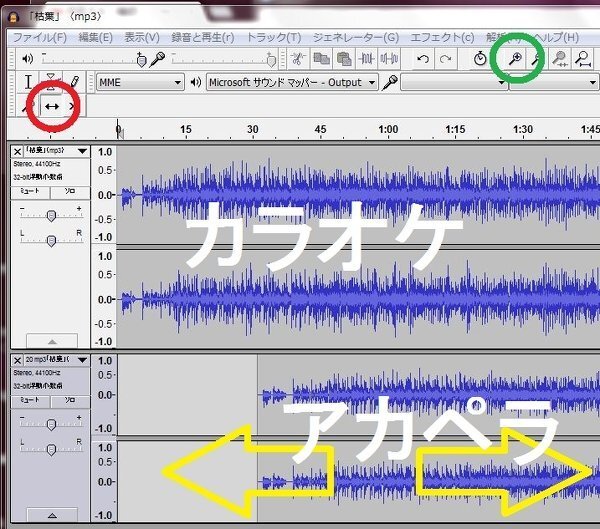Select the Envelope tool
The width and height of the screenshot is (600, 529).
click(51, 82)
